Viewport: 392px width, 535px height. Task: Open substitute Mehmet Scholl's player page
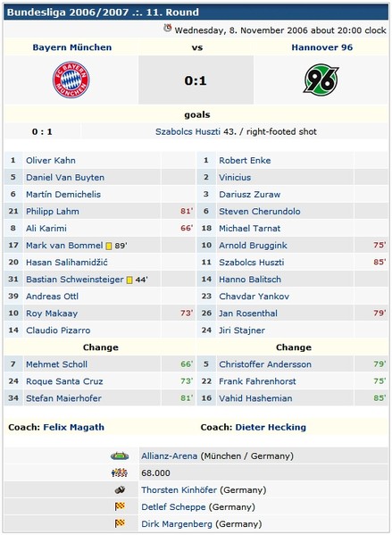(x=56, y=364)
